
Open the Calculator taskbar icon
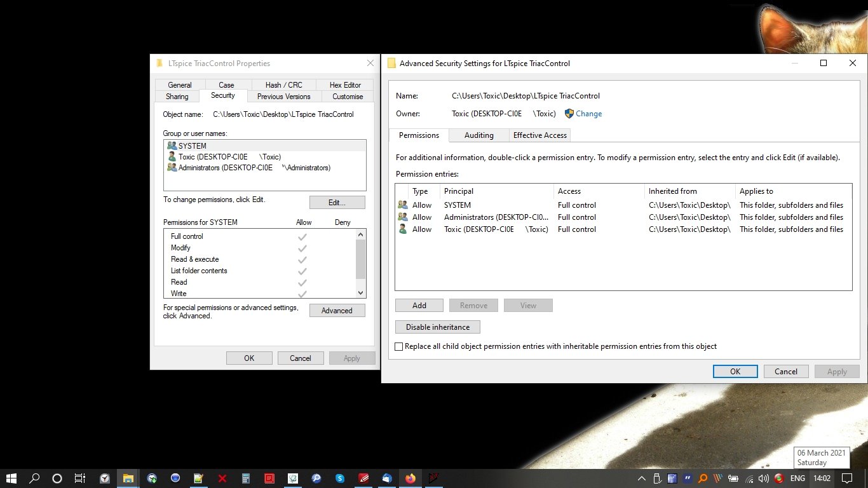coord(245,478)
